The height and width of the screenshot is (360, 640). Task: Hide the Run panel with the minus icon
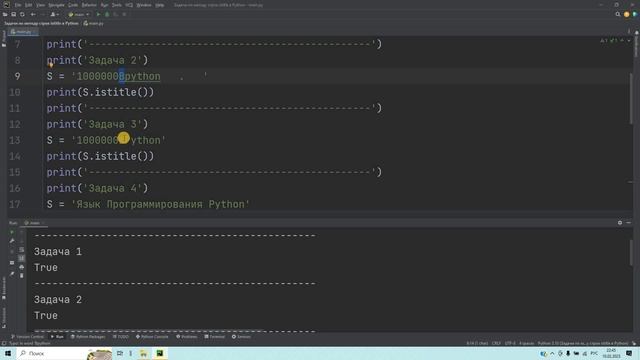pos(629,223)
